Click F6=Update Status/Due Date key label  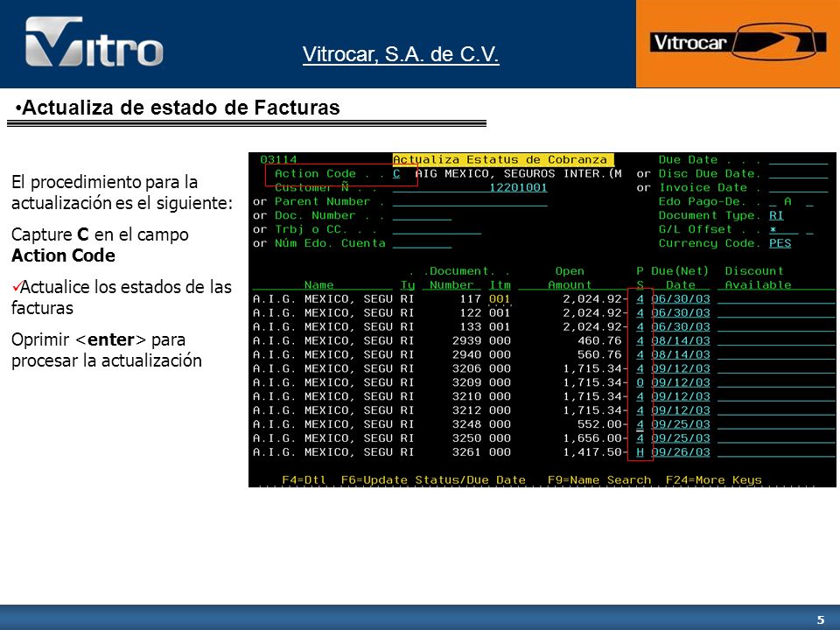coord(433,480)
